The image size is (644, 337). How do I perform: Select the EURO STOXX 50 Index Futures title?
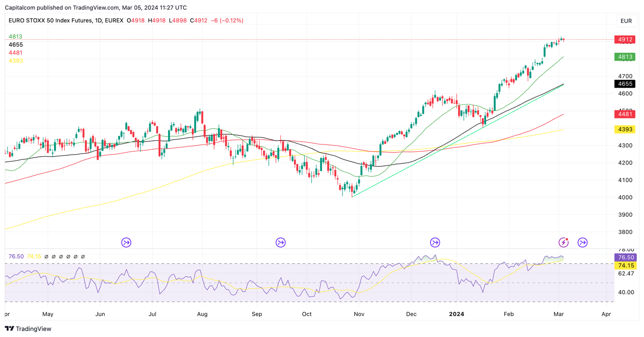point(66,21)
